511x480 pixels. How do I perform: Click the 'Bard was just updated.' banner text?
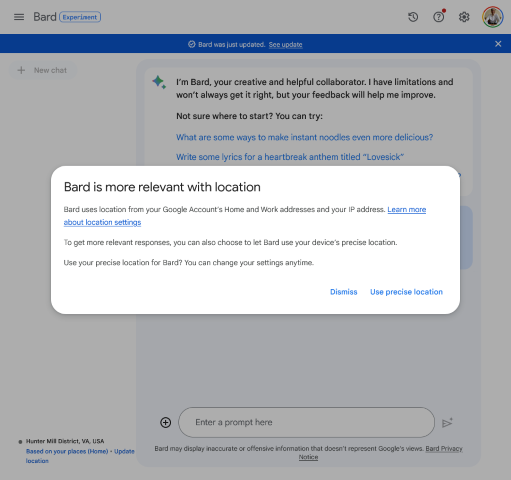232,44
